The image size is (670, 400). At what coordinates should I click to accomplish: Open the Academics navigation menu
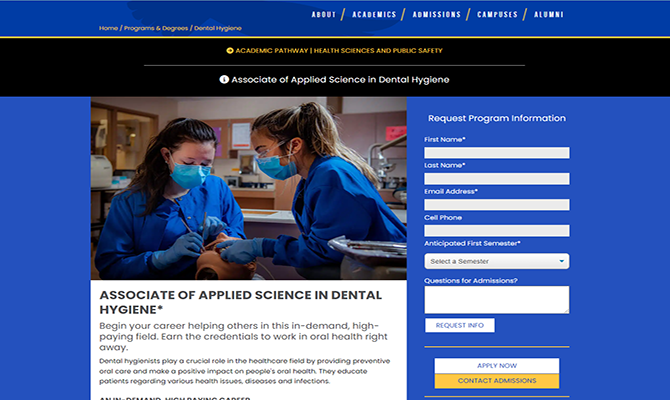375,15
